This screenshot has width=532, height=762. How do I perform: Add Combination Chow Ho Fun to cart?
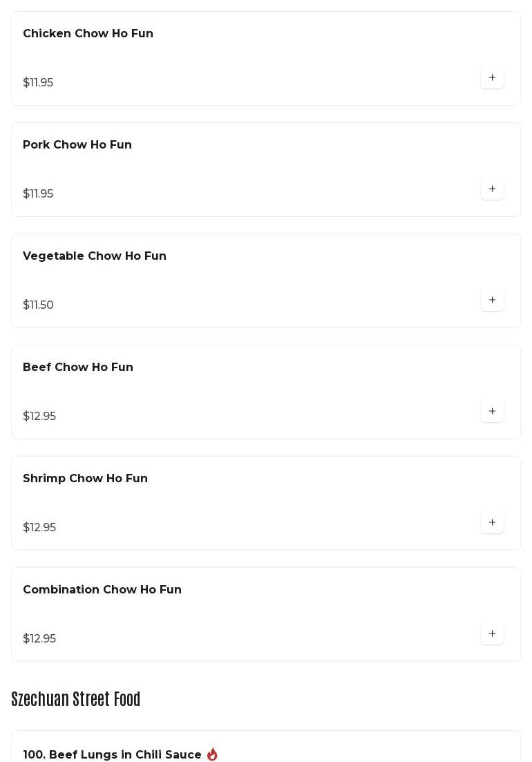click(x=492, y=634)
